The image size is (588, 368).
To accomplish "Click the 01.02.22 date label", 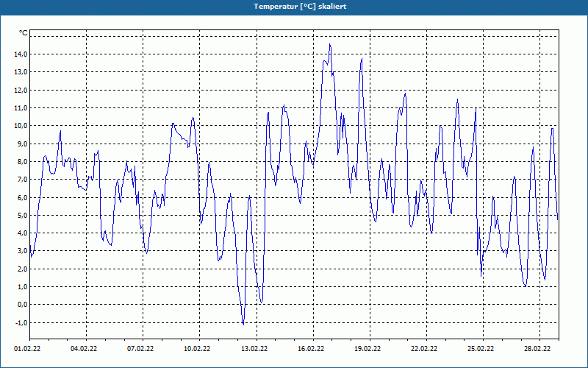I will click(x=27, y=349).
